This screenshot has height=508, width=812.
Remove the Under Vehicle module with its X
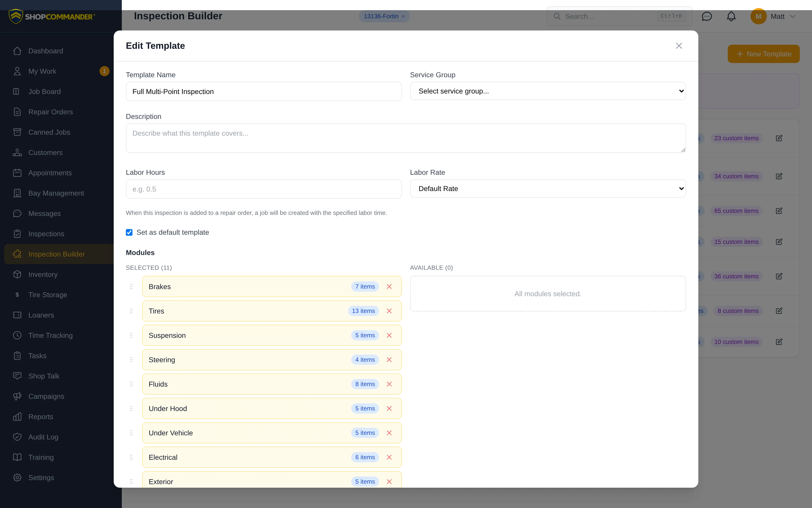pyautogui.click(x=389, y=433)
